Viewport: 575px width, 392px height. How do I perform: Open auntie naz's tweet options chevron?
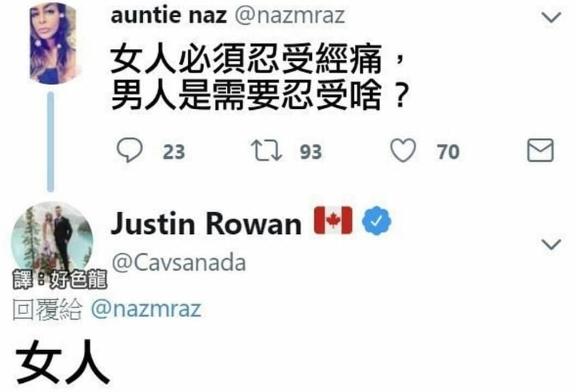(552, 17)
